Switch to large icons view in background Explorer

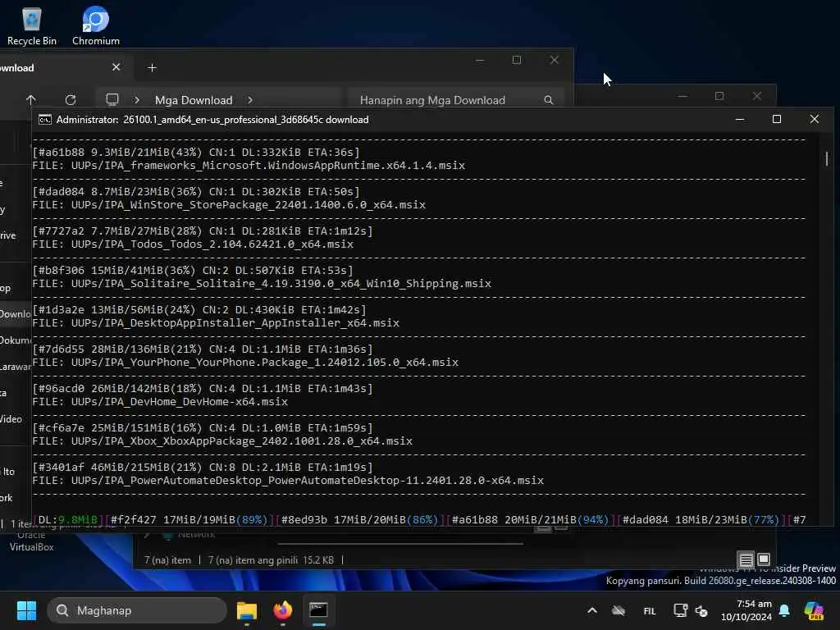point(764,559)
